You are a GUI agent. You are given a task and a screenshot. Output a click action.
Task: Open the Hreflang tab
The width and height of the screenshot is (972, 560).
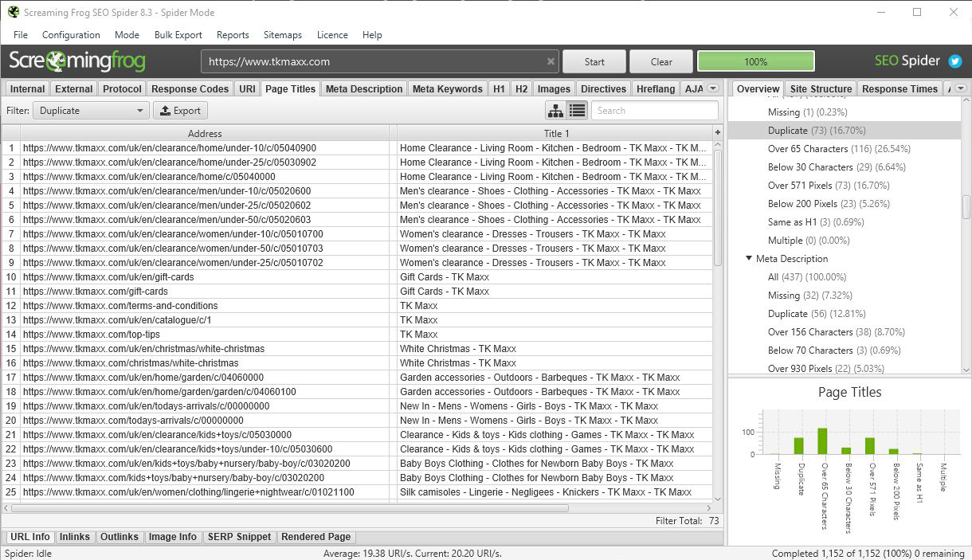(656, 88)
